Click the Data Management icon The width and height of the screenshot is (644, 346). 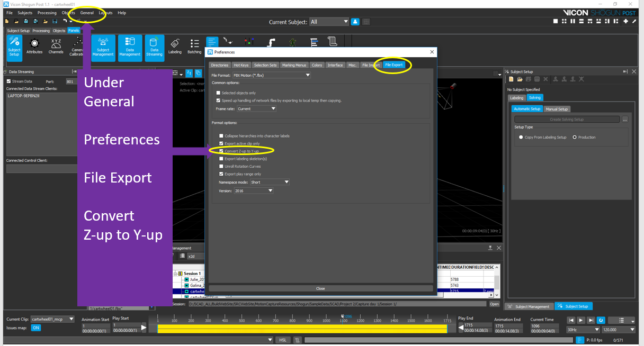[x=129, y=47]
